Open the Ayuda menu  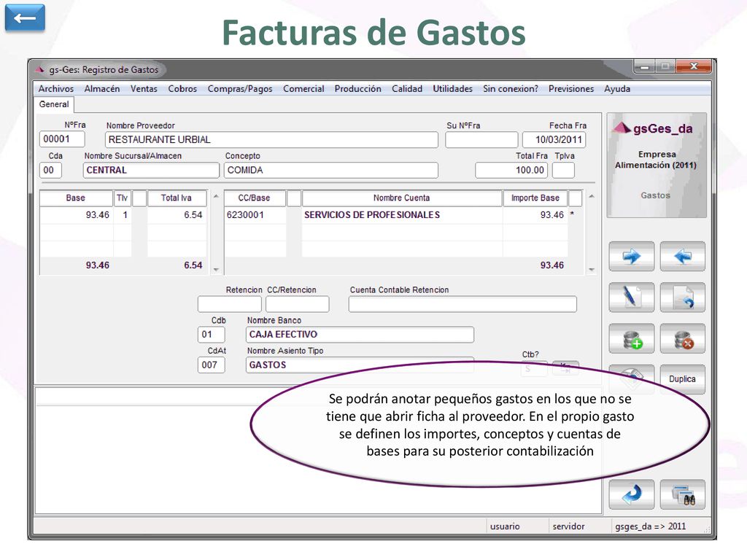click(x=617, y=88)
